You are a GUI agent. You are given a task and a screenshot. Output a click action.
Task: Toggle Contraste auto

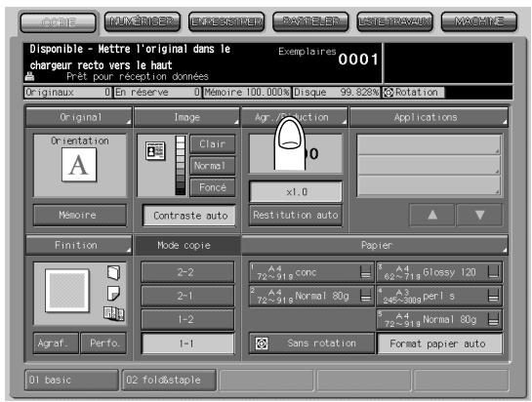(x=189, y=216)
